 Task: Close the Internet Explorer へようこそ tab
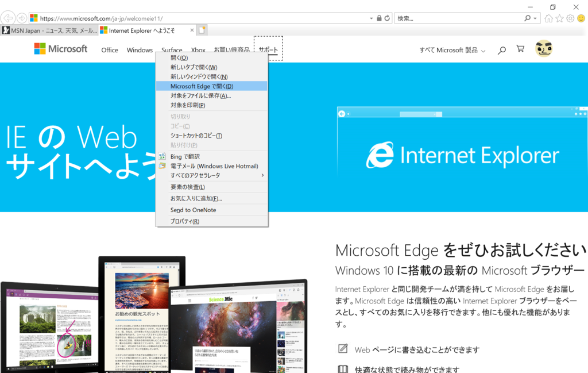(192, 30)
